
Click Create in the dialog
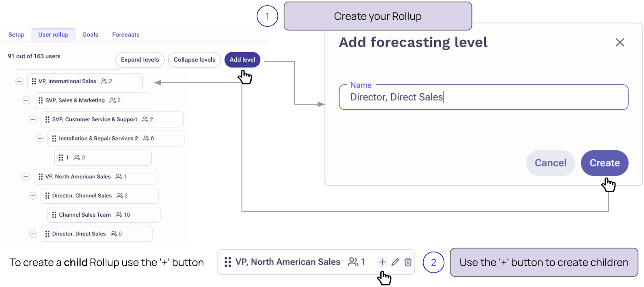click(x=604, y=163)
